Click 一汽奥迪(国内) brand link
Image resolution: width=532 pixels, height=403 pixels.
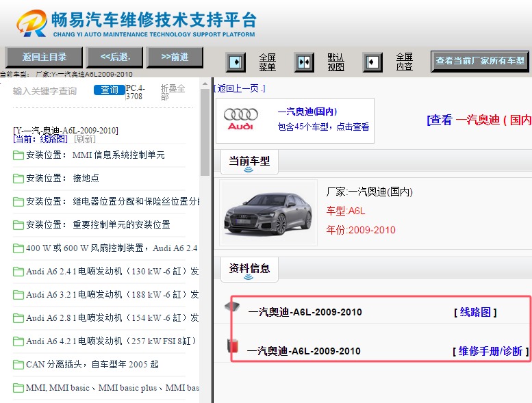pos(307,112)
